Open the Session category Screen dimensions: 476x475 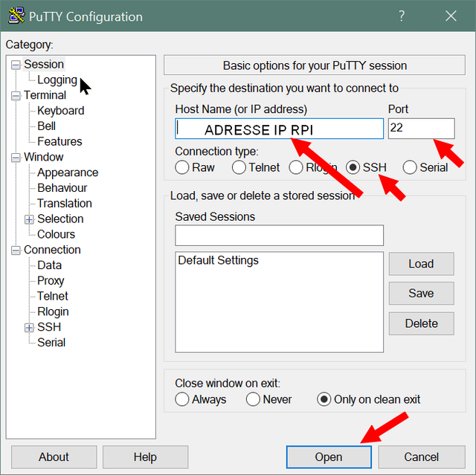point(44,65)
